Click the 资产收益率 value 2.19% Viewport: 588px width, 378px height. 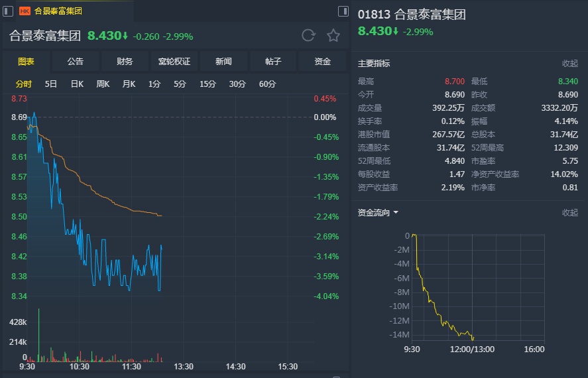tap(453, 188)
